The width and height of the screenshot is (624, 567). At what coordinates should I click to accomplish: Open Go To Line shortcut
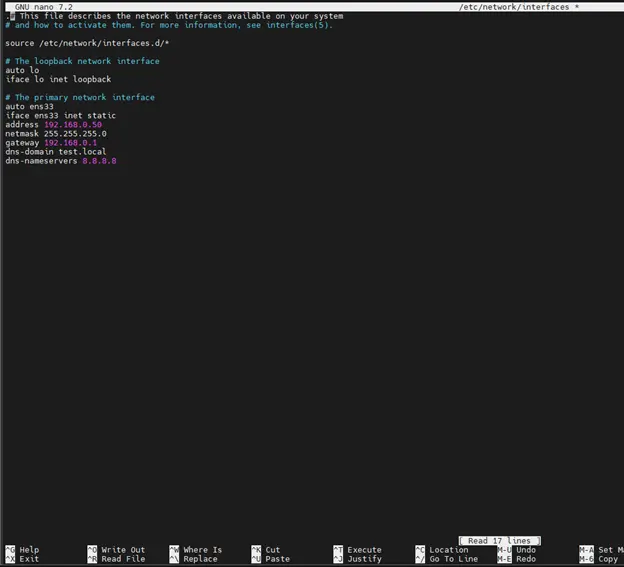(x=453, y=559)
